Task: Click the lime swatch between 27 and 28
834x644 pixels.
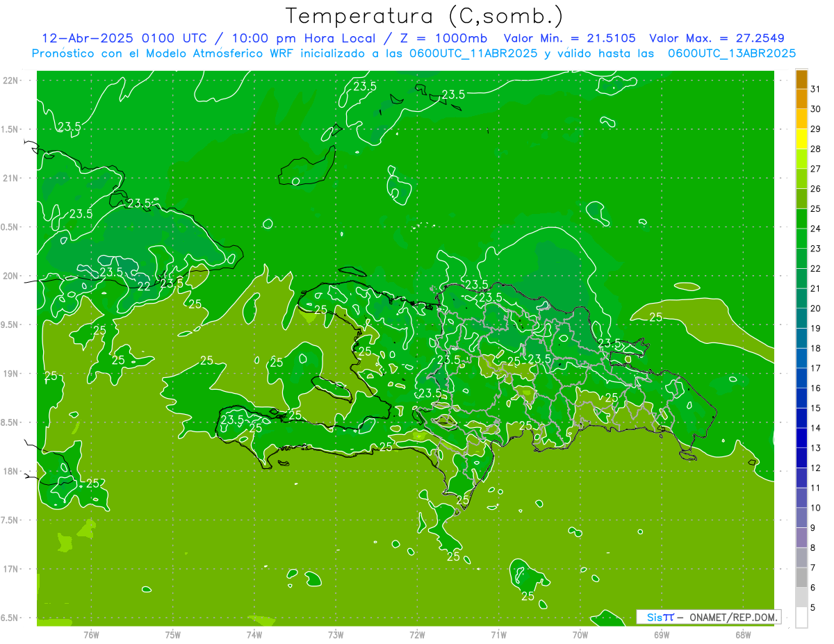Action: pyautogui.click(x=801, y=158)
